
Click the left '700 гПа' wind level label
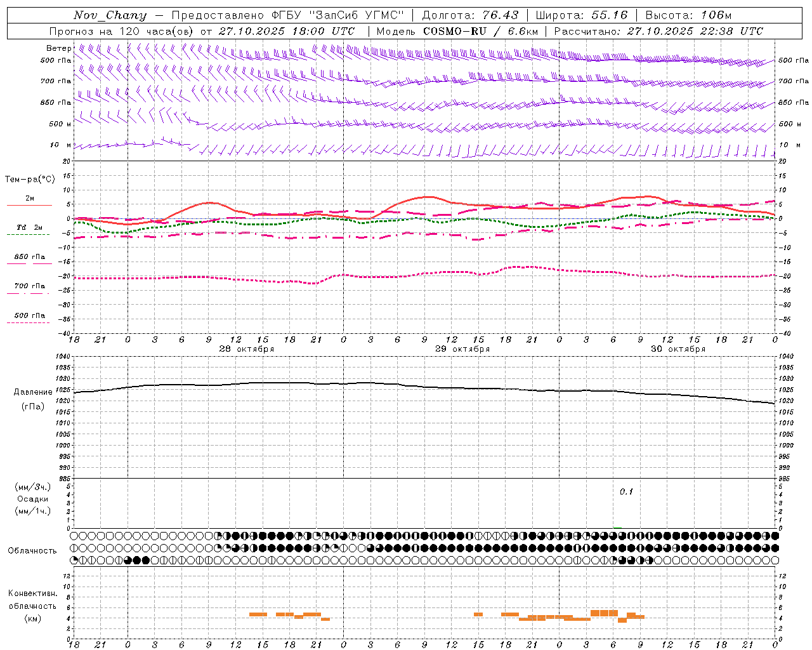coord(56,81)
